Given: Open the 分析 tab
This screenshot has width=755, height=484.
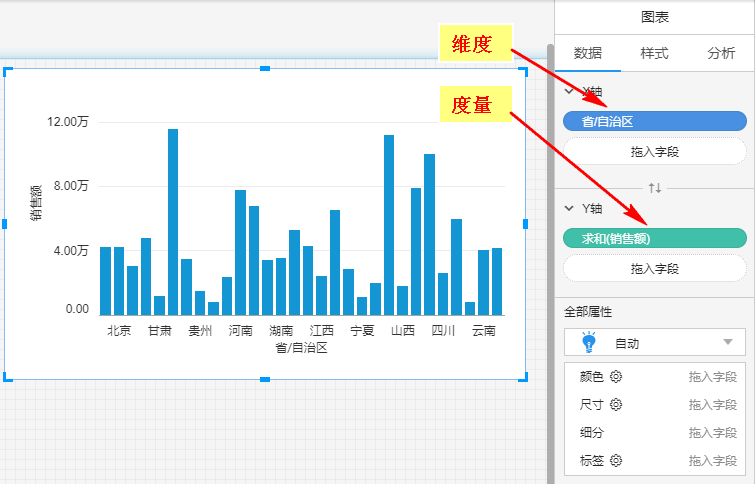Looking at the screenshot, I should pyautogui.click(x=720, y=53).
